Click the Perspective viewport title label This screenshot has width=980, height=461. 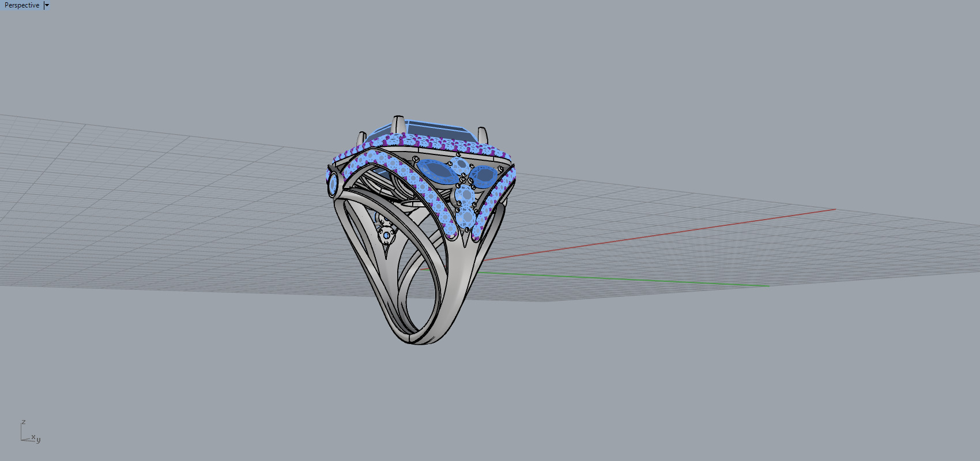[x=22, y=5]
